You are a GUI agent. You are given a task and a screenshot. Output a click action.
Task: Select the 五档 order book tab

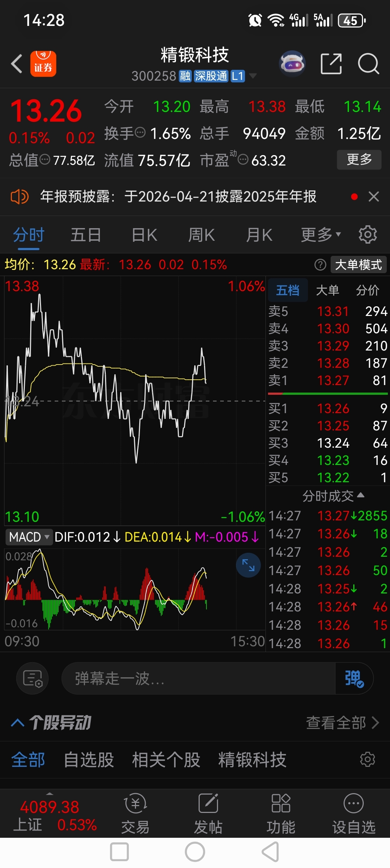(x=288, y=290)
